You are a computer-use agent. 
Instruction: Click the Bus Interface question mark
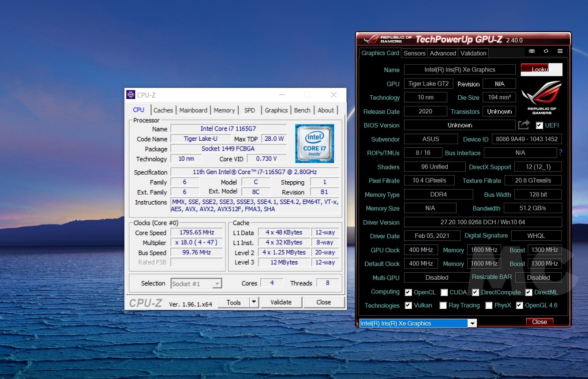pyautogui.click(x=561, y=153)
